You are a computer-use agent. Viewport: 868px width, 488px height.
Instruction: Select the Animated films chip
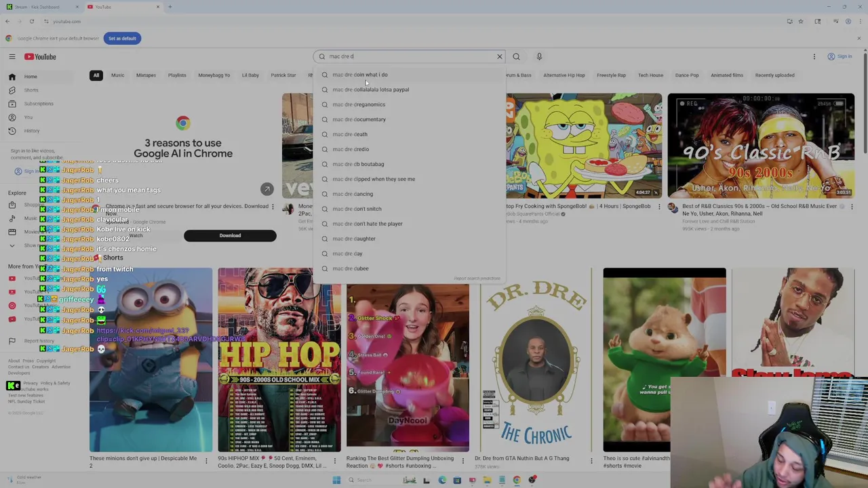727,75
